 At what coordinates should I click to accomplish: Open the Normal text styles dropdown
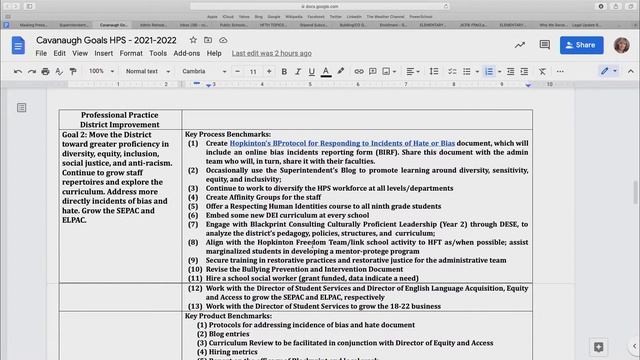coord(147,71)
